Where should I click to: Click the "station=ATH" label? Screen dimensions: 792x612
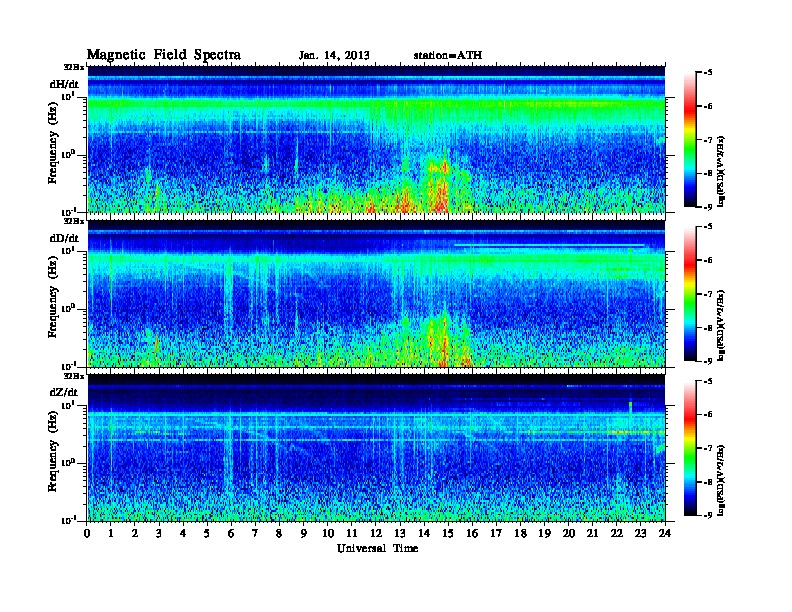(448, 55)
